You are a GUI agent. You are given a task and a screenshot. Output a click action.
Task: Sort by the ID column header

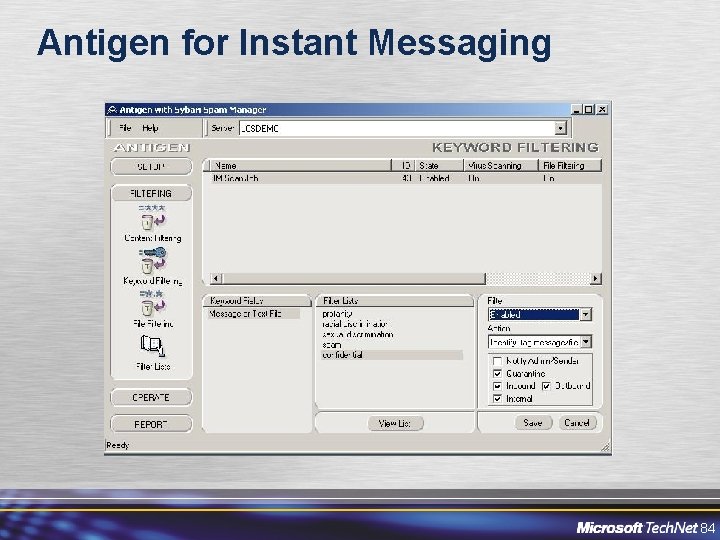[x=404, y=165]
